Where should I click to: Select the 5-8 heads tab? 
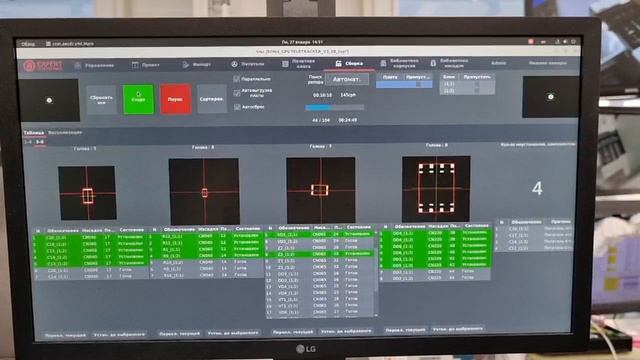40,142
